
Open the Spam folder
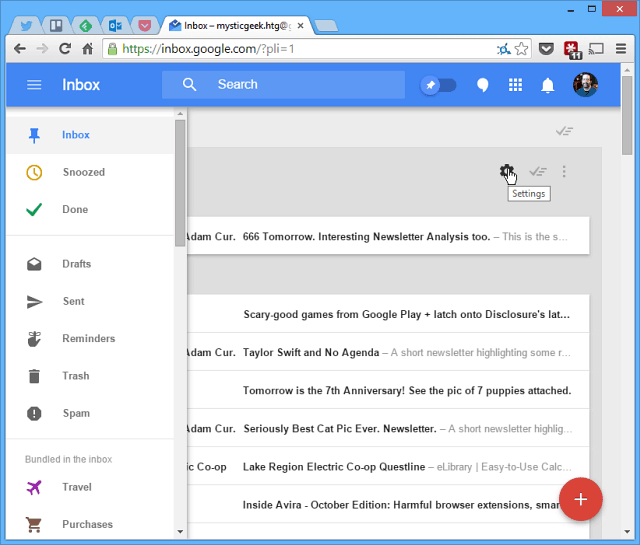click(x=90, y=413)
